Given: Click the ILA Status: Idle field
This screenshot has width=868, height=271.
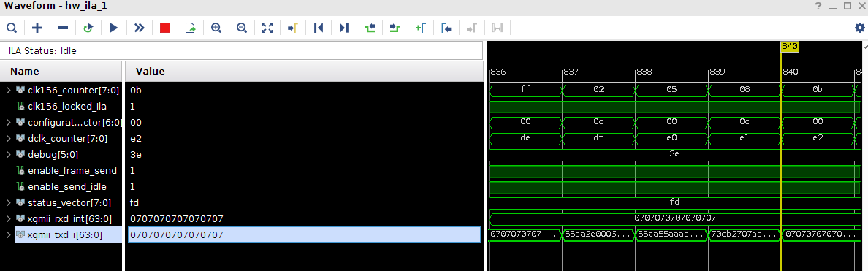Looking at the screenshot, I should 241,51.
